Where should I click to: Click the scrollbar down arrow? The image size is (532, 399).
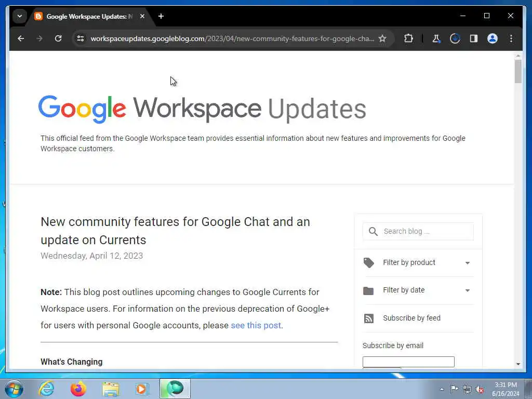click(x=518, y=364)
